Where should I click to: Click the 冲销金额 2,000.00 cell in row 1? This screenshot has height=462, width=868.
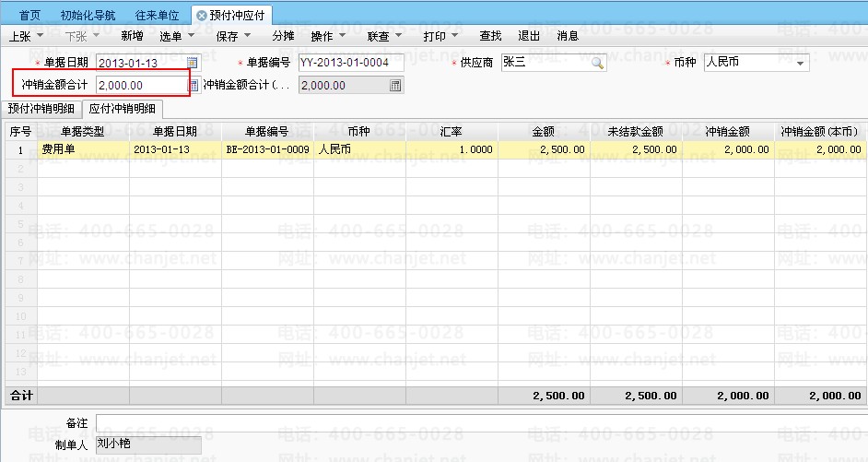728,149
